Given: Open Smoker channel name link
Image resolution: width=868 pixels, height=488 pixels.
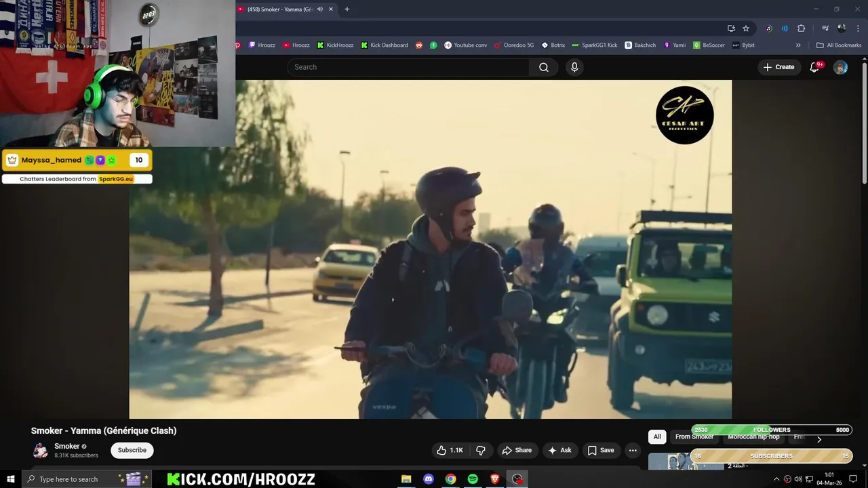Looking at the screenshot, I should point(67,446).
